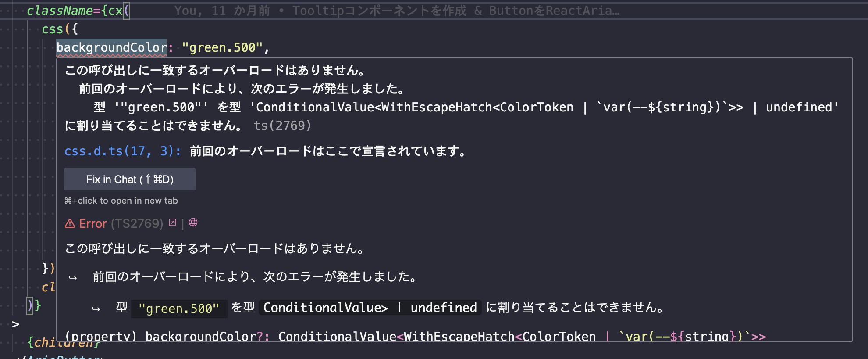This screenshot has height=359, width=868.
Task: Select the highlighted backgroundColor property
Action: (x=111, y=47)
